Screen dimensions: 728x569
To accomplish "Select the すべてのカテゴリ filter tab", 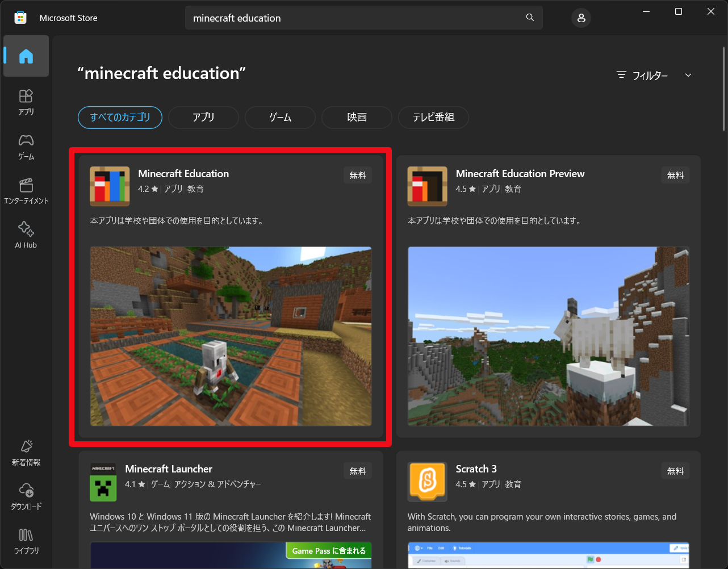I will coord(120,118).
